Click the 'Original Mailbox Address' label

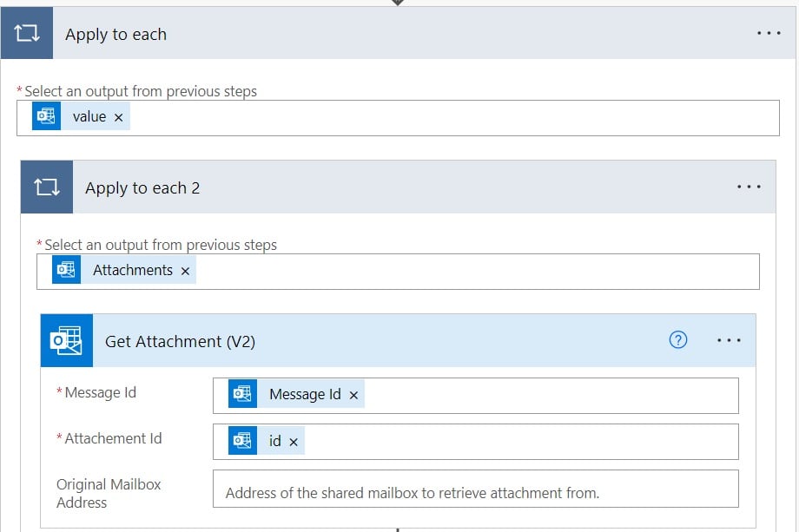(109, 493)
